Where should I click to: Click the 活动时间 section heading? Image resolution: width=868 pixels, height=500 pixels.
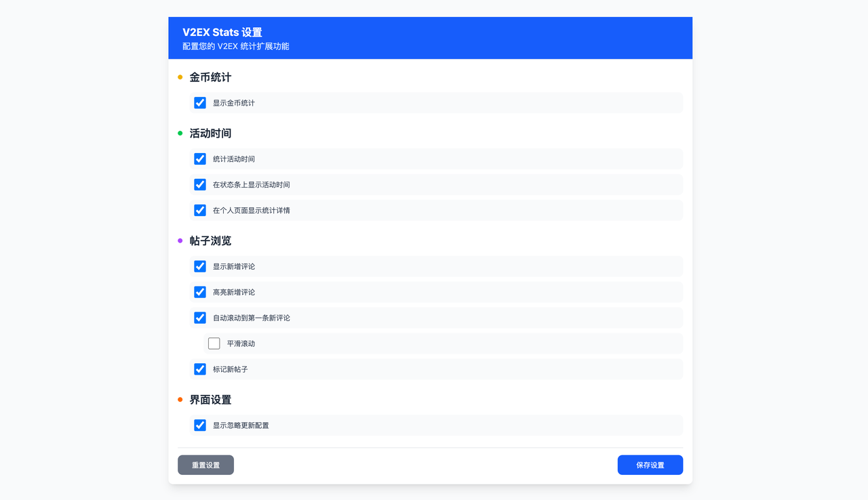(x=210, y=133)
